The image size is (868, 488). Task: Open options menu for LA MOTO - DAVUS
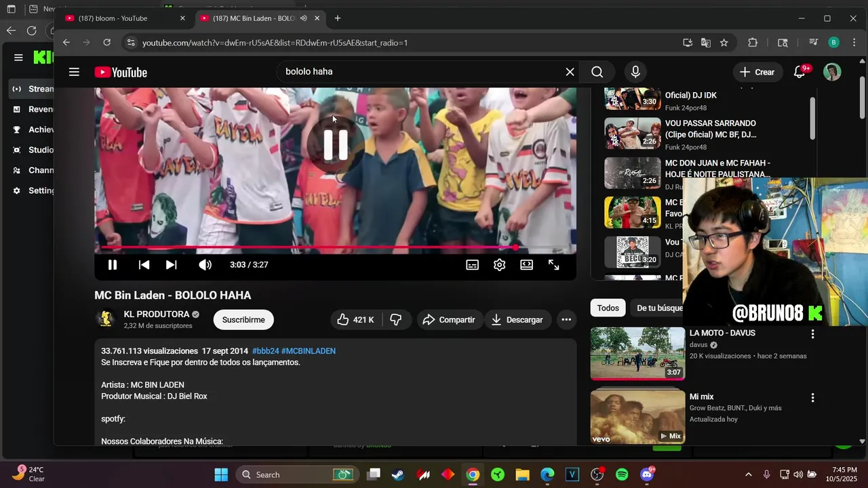point(812,334)
